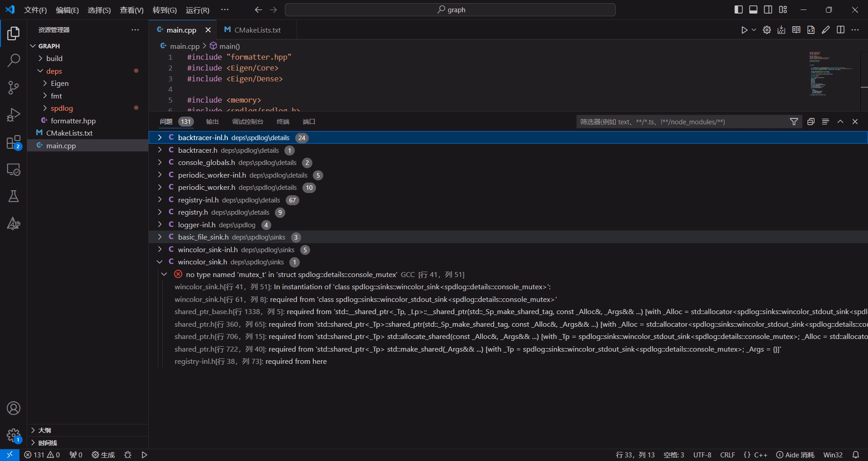Switch to the Debug Console (调试控制台) tab
Viewport: 868px width, 461px height.
[x=248, y=122]
